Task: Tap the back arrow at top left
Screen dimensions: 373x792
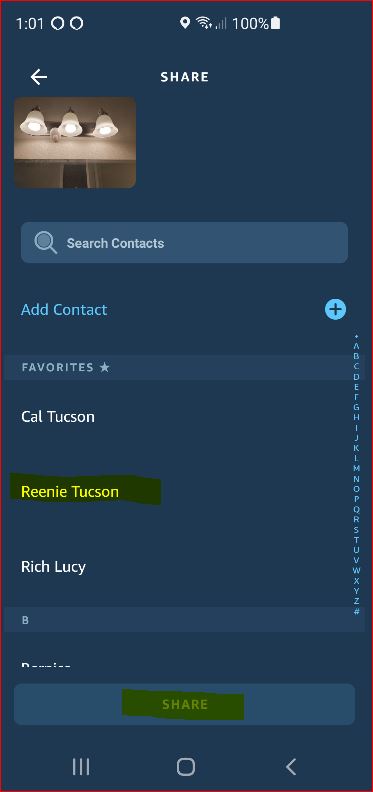Action: [39, 77]
